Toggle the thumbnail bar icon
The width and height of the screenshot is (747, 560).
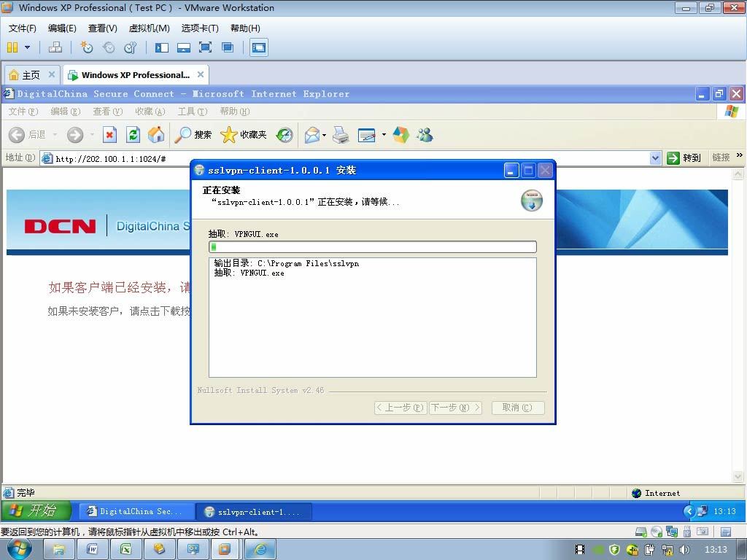[183, 47]
